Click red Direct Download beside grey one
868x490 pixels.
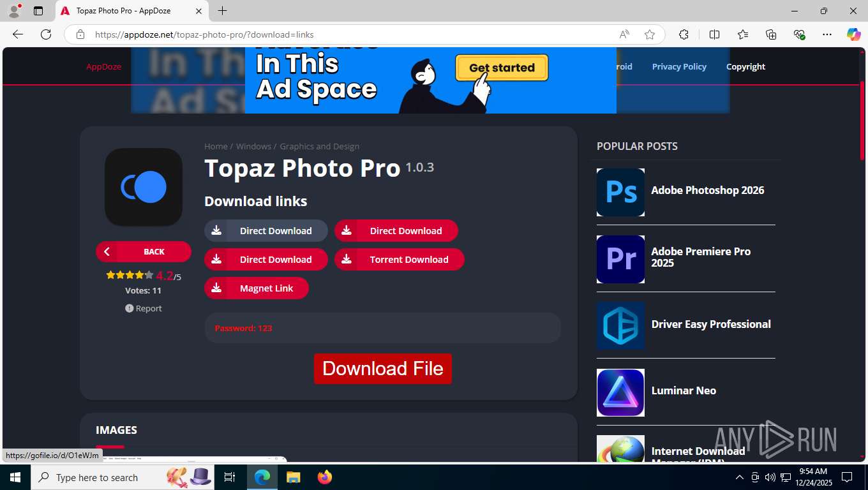[x=396, y=231]
